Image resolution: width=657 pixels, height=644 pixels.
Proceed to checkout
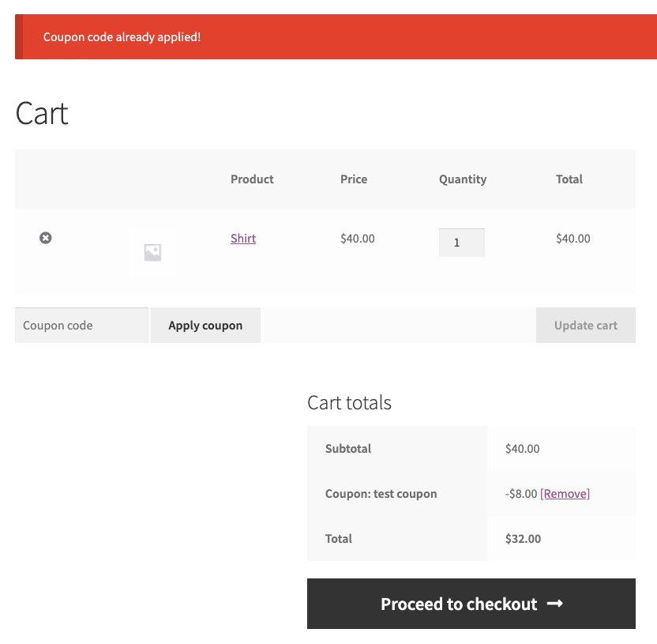(471, 604)
